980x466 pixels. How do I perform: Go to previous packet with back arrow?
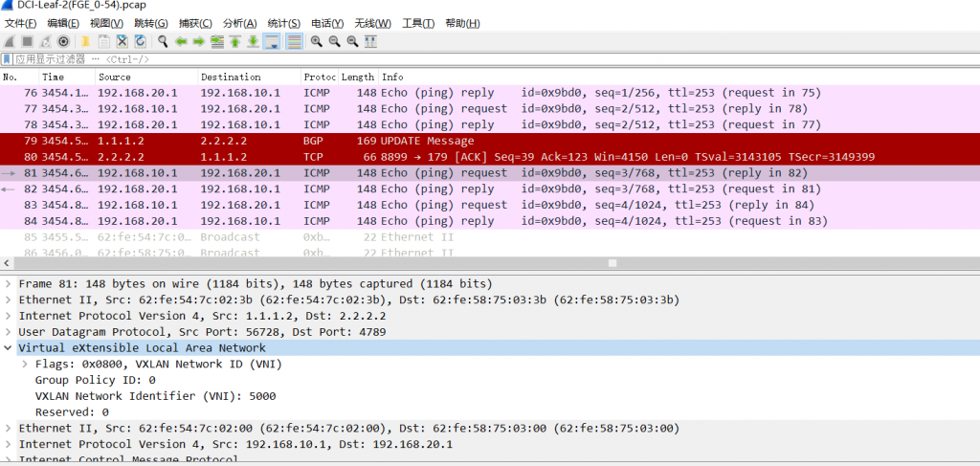(181, 41)
